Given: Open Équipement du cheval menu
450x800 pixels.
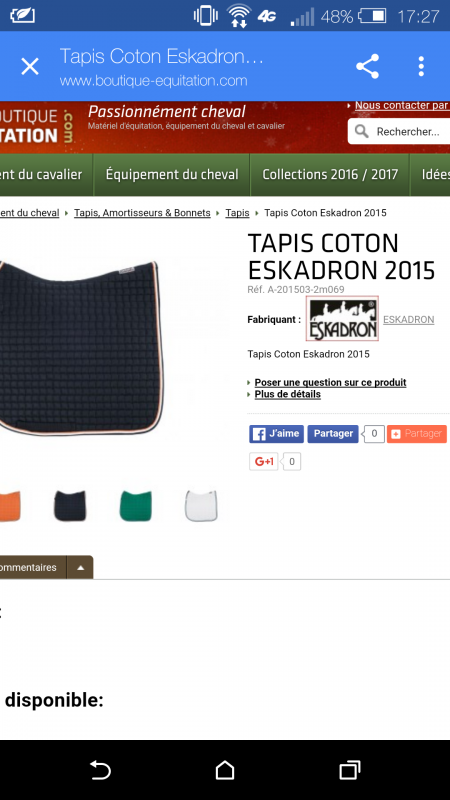Looking at the screenshot, I should pyautogui.click(x=172, y=174).
